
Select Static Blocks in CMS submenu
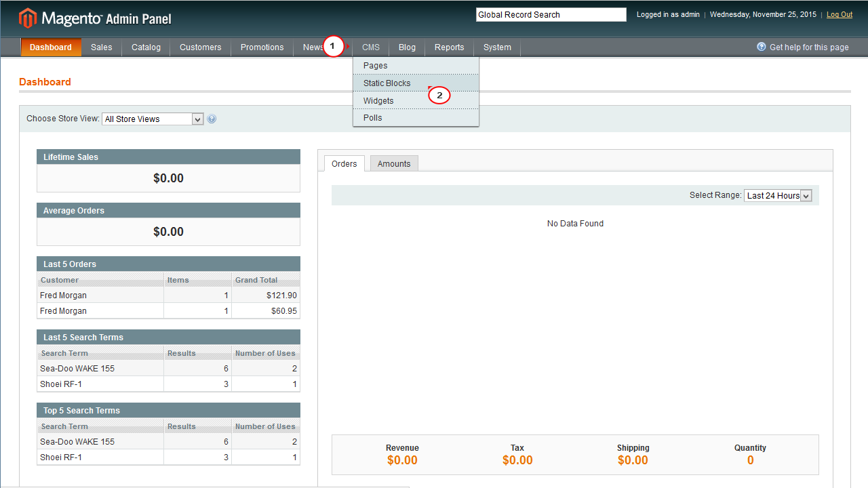416,83
